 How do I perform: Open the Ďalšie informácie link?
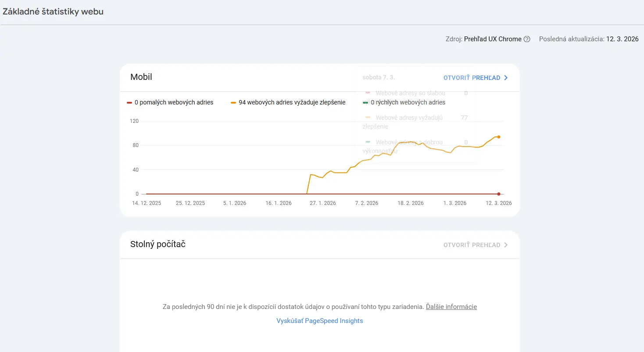[451, 307]
